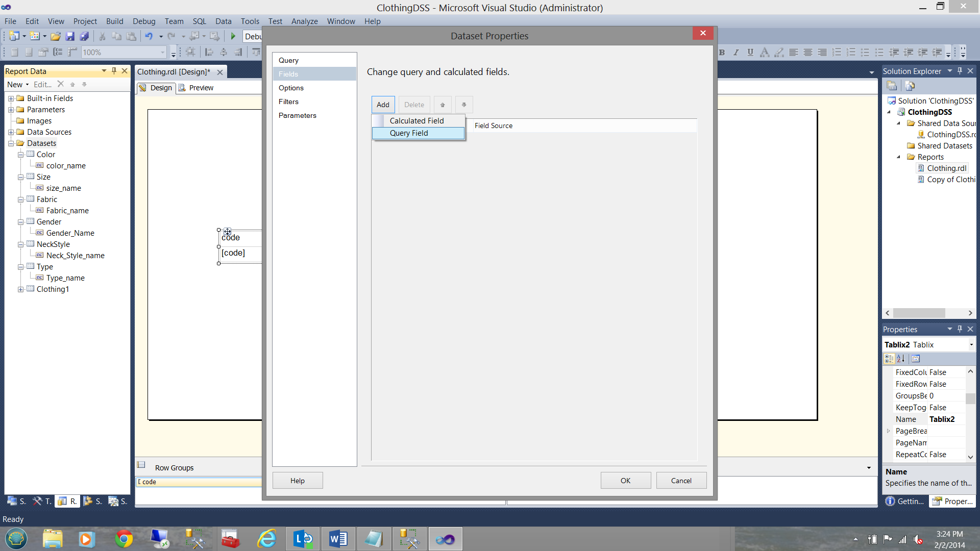Click OK in Dataset Properties
This screenshot has width=980, height=551.
tap(625, 481)
